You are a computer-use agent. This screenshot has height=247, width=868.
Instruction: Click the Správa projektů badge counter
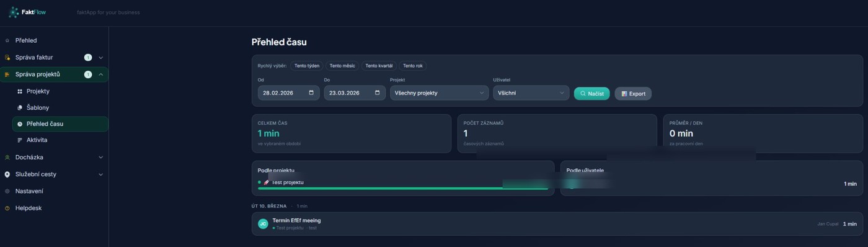pyautogui.click(x=88, y=74)
